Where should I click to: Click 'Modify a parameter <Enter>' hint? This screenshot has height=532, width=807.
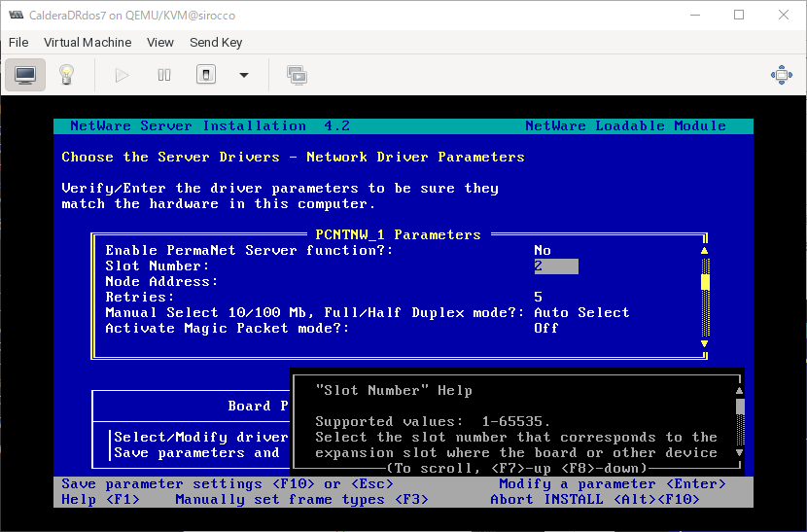(x=613, y=484)
